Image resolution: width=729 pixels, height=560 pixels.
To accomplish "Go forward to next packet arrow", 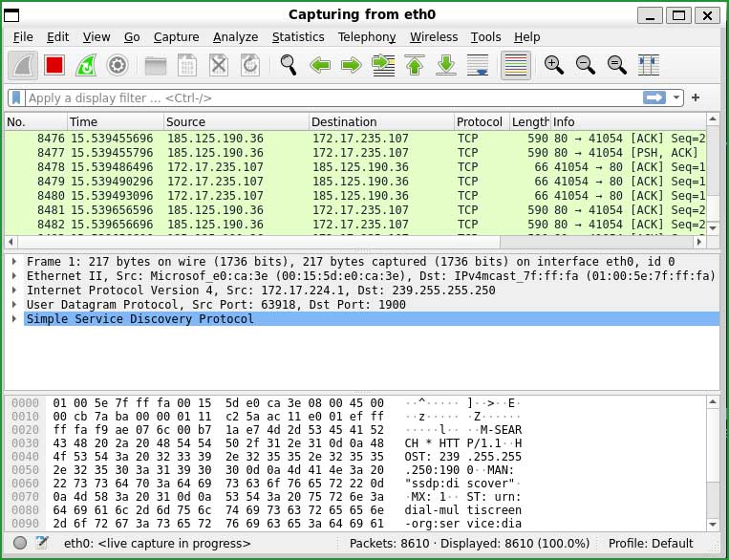I will (x=352, y=65).
